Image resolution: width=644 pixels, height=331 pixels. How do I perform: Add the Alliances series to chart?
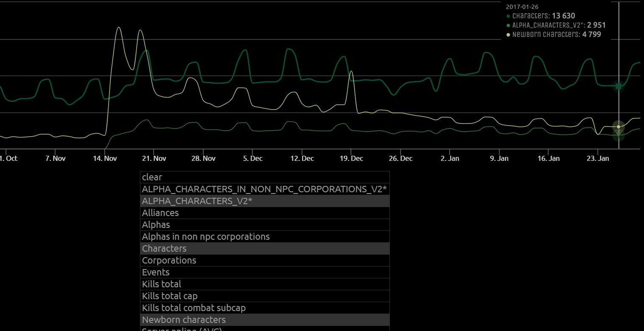click(265, 213)
